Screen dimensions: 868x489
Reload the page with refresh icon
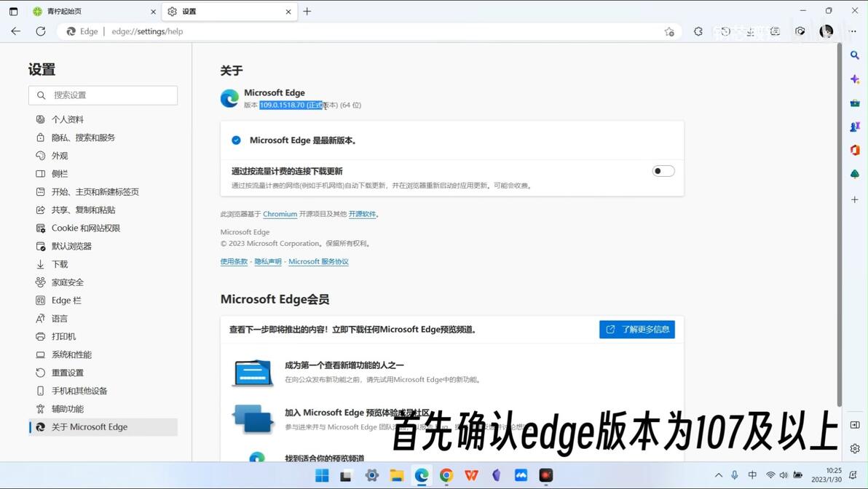[x=40, y=31]
